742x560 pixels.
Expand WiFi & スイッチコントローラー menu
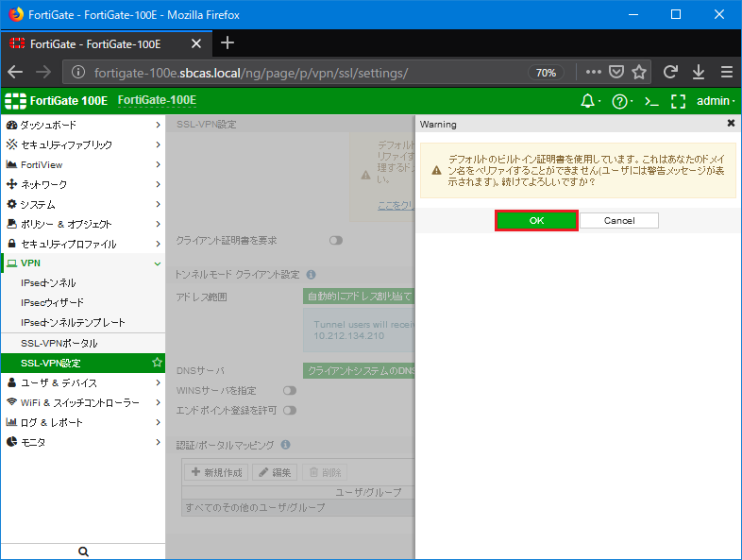pyautogui.click(x=83, y=403)
